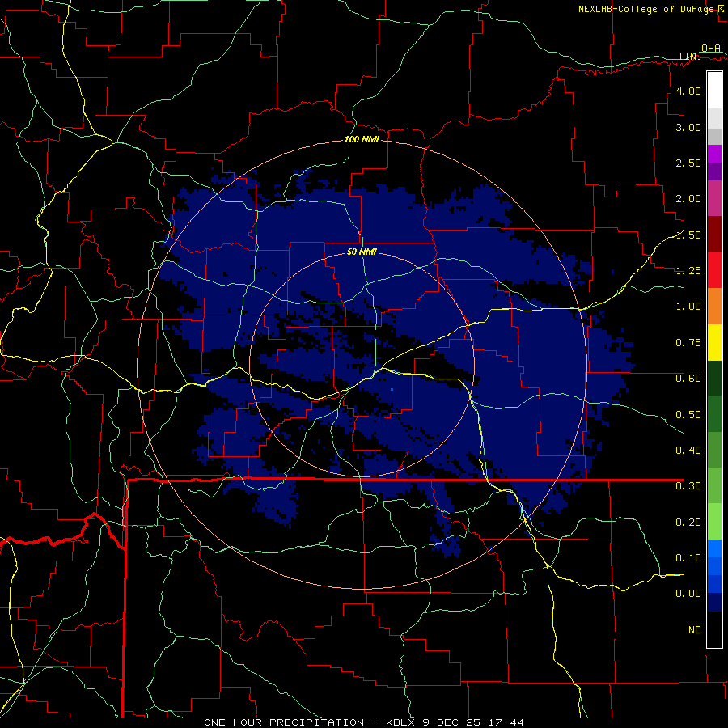Click the "0.00" scale value
Viewport: 728px width, 728px height.
point(688,594)
